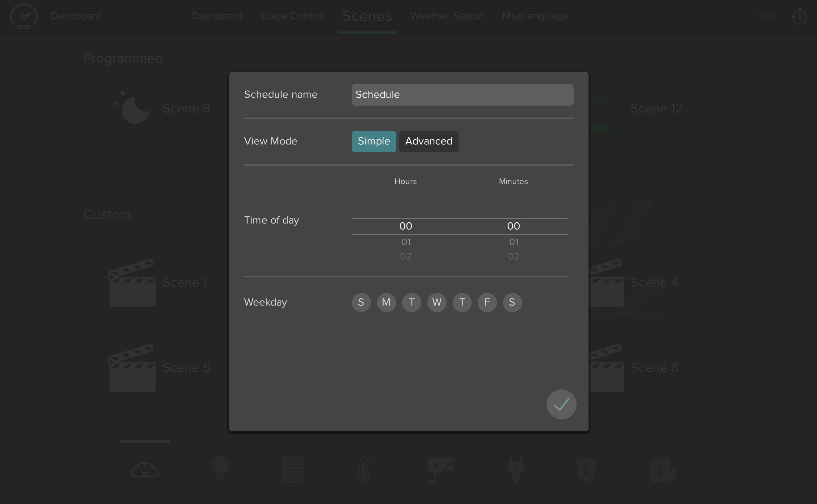This screenshot has width=817, height=504.
Task: Open the blinds shutter category icon
Action: tap(293, 469)
